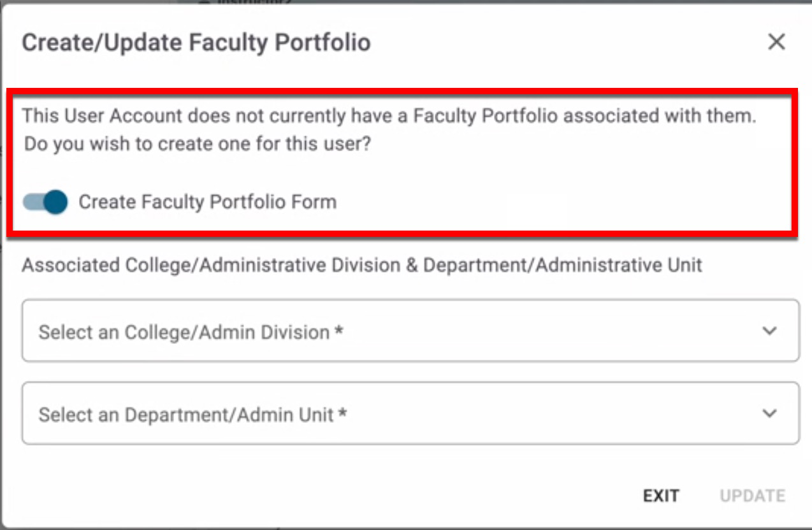
Task: Click the 'Create/Update Faculty Portfolio' dialog title
Action: pyautogui.click(x=196, y=43)
